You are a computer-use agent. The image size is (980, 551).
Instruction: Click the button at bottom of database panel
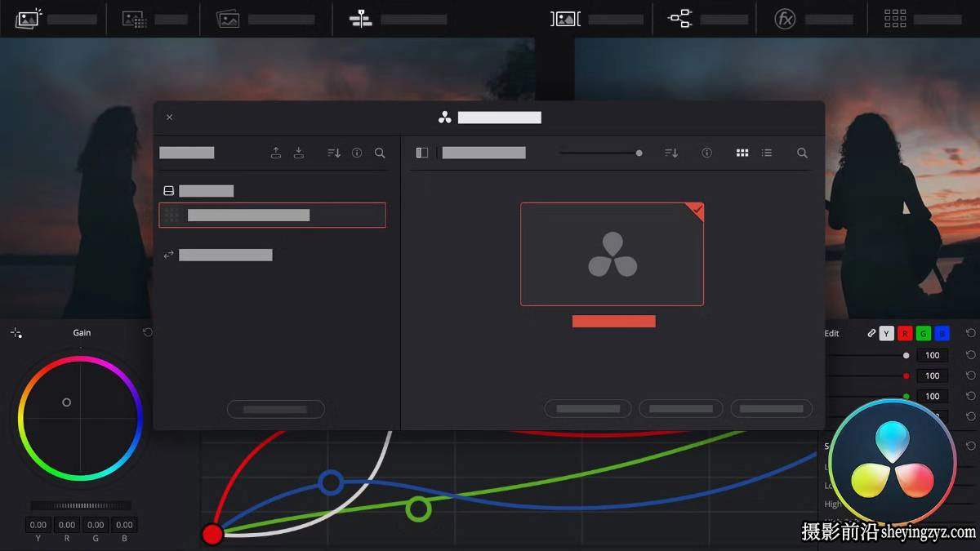click(x=276, y=409)
